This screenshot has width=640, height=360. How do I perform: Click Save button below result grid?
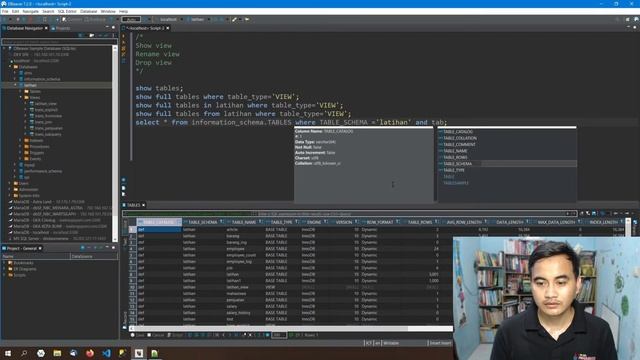(x=138, y=335)
